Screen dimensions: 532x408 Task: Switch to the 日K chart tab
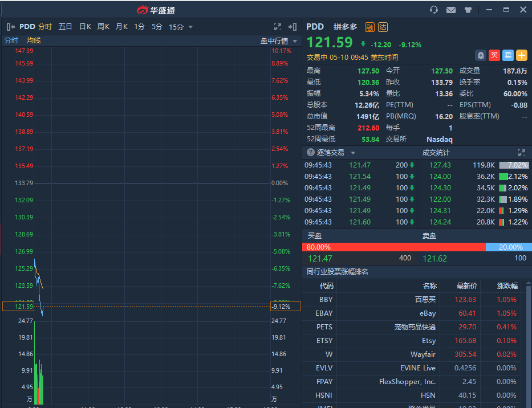point(85,27)
